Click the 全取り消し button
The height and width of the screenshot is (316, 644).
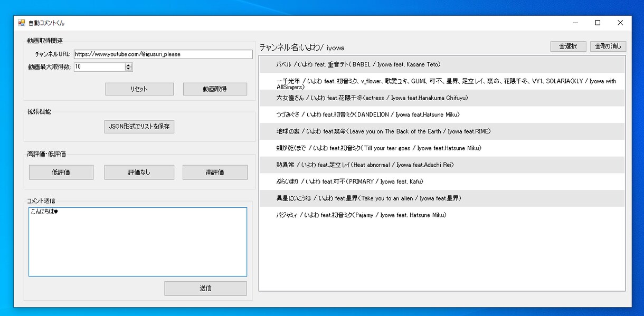pyautogui.click(x=608, y=46)
